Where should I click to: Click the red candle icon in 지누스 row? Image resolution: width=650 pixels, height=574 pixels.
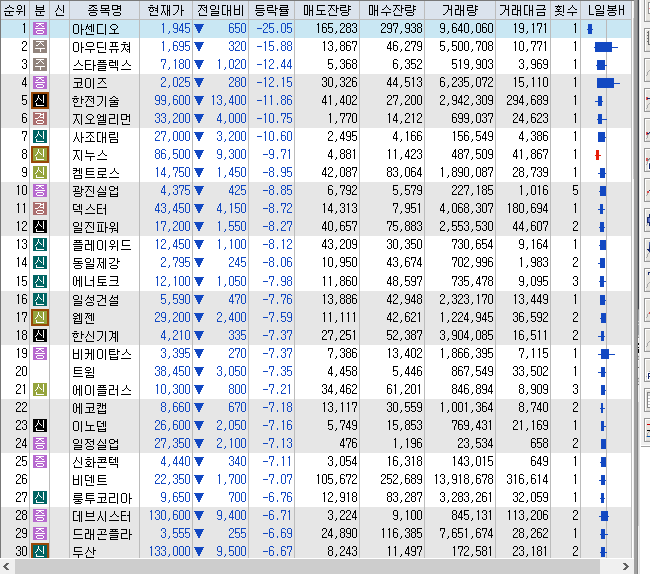597,155
